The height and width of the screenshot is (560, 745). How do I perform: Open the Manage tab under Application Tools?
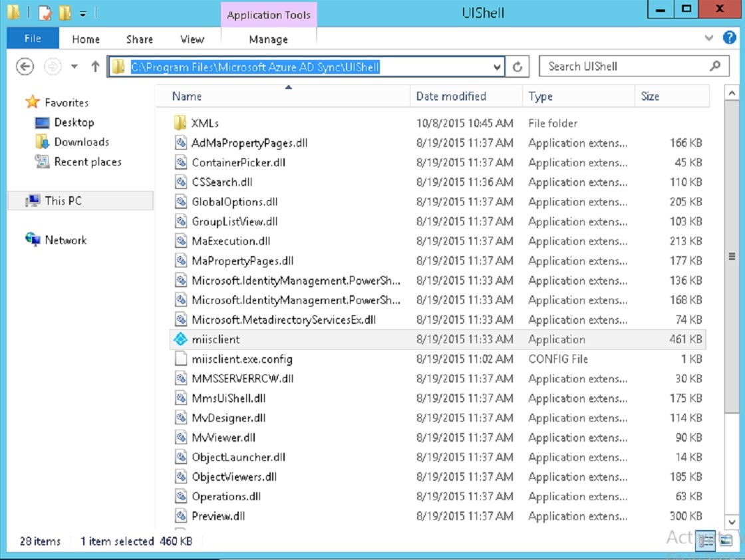(268, 39)
